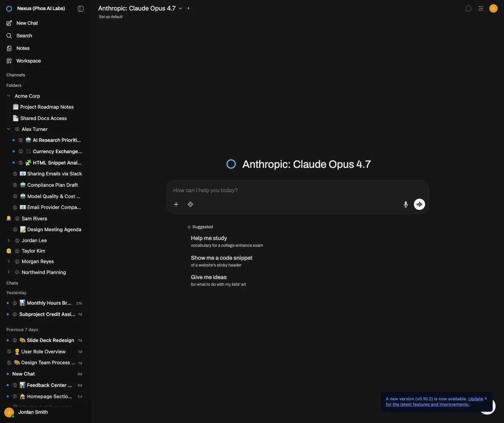Click Sam Rivera folder emoji icon
This screenshot has width=504, height=423.
point(9,219)
